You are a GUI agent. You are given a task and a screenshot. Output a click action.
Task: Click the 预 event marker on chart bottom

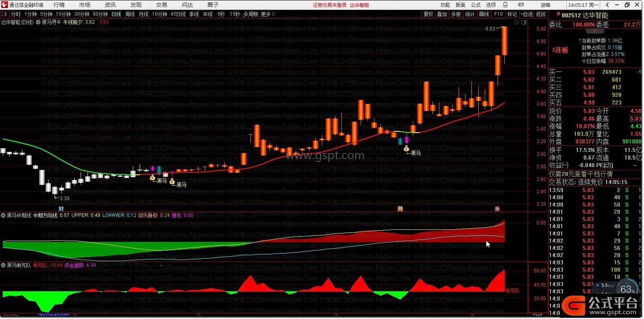click(400, 209)
